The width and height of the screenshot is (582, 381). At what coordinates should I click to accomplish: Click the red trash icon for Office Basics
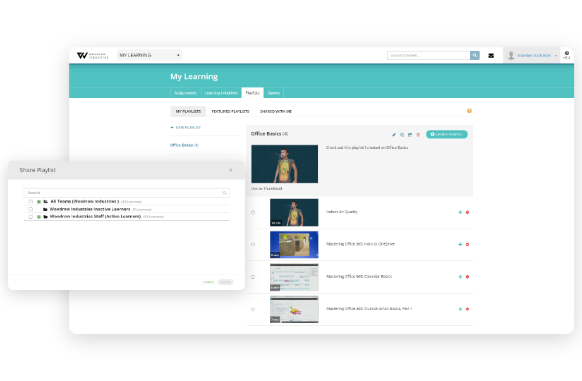[x=418, y=135]
